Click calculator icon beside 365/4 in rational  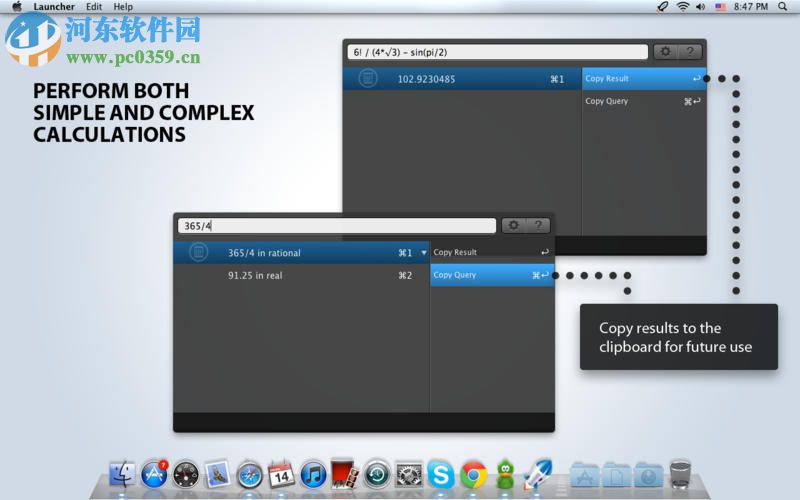(198, 253)
